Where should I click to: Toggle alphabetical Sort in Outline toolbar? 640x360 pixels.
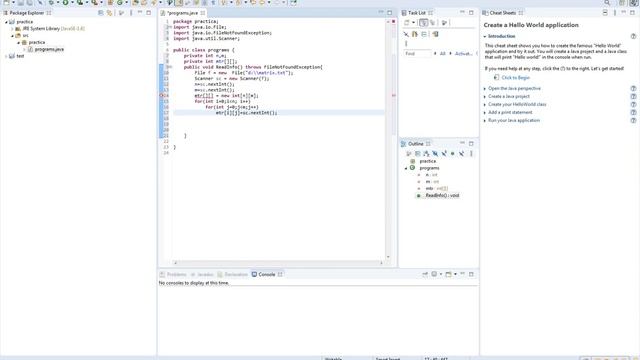(426, 154)
